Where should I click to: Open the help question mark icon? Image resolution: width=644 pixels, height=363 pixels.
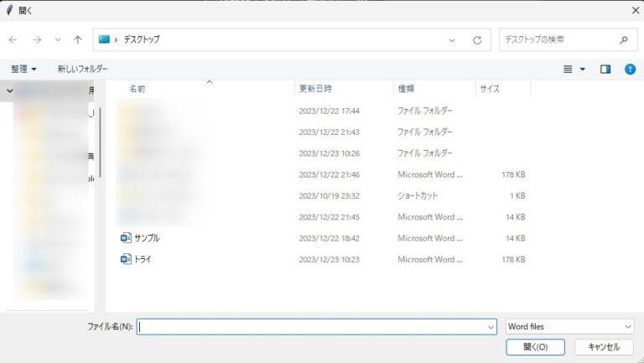[x=630, y=69]
